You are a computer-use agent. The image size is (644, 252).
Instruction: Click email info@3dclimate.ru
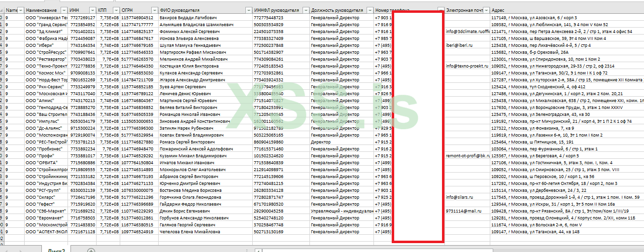(468, 31)
